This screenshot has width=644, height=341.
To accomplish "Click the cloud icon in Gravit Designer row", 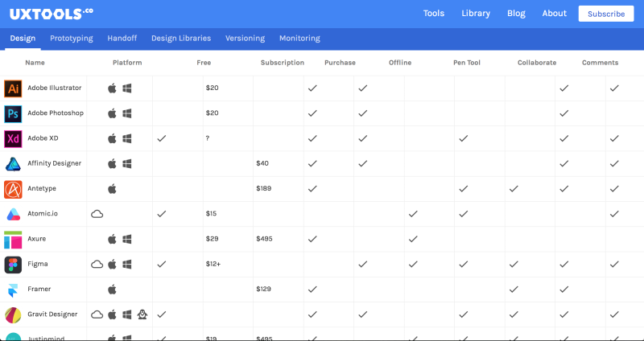I will coord(97,314).
